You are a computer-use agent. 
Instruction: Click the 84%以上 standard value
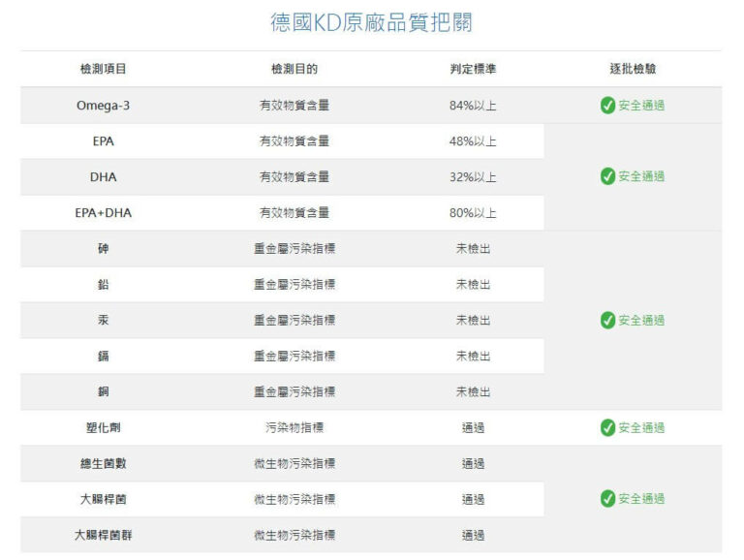tap(473, 106)
